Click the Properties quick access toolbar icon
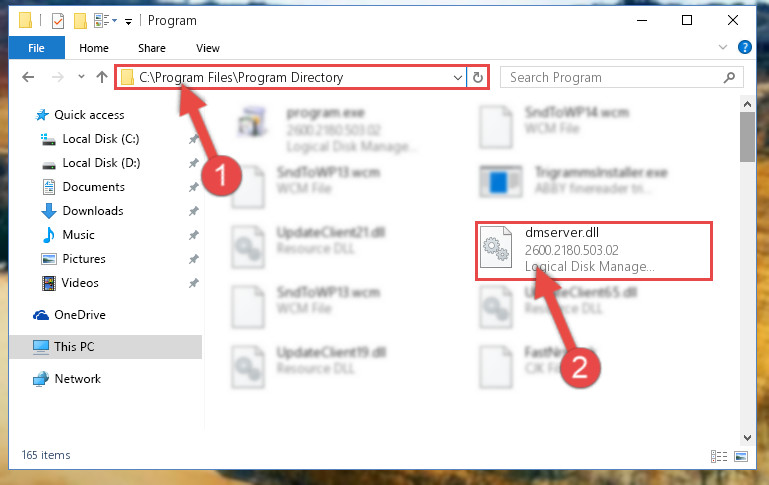This screenshot has width=769, height=485. [58, 21]
